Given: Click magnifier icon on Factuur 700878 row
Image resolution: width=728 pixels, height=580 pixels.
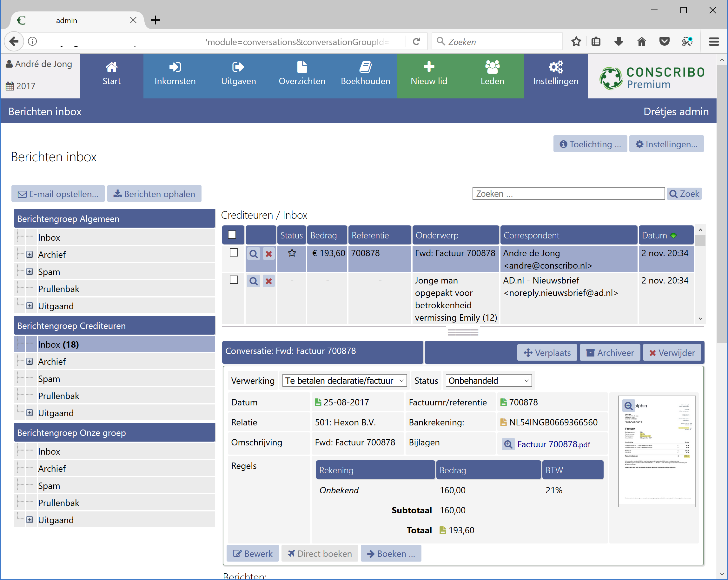Looking at the screenshot, I should (x=254, y=254).
